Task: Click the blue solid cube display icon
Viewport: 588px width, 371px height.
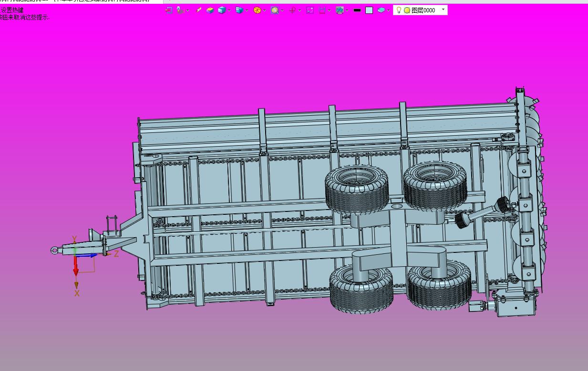Action: 222,10
